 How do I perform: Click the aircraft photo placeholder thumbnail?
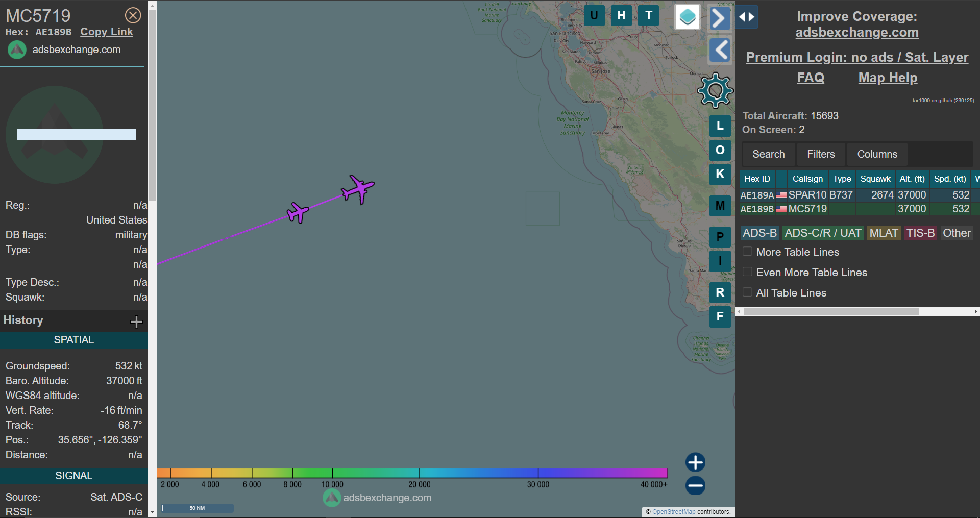[55, 135]
